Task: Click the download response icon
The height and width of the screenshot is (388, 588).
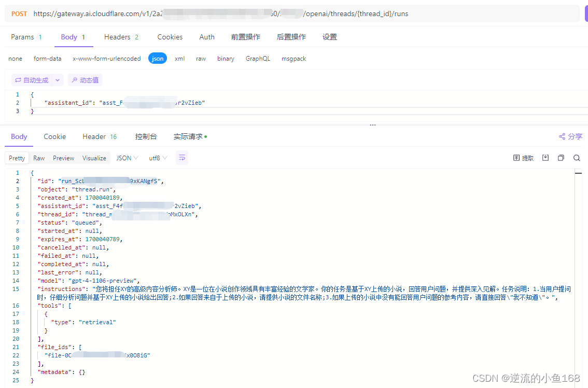Action: (545, 158)
